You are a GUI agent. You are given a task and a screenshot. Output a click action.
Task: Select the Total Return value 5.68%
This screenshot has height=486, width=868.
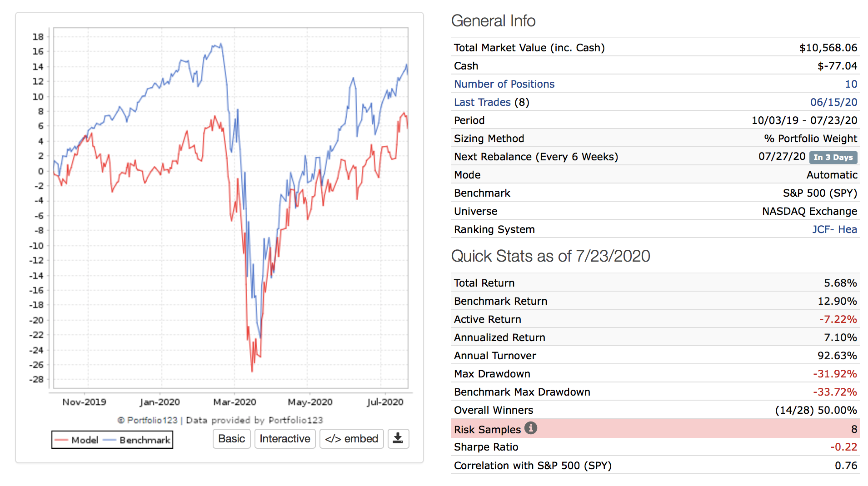(x=840, y=283)
